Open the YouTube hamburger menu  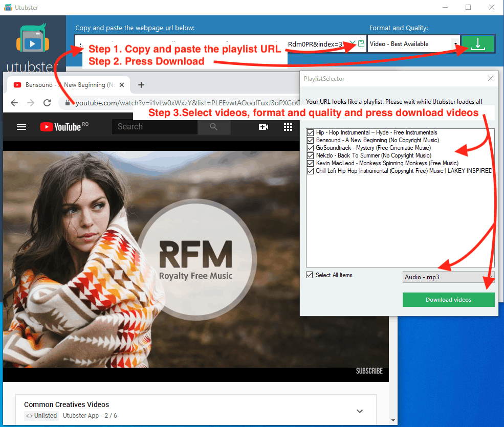[x=21, y=127]
